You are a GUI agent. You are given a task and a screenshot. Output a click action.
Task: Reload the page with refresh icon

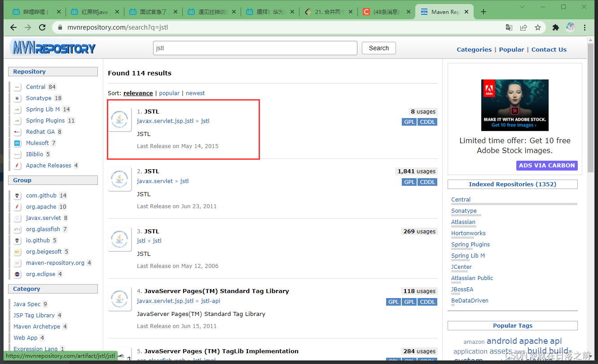coord(42,27)
